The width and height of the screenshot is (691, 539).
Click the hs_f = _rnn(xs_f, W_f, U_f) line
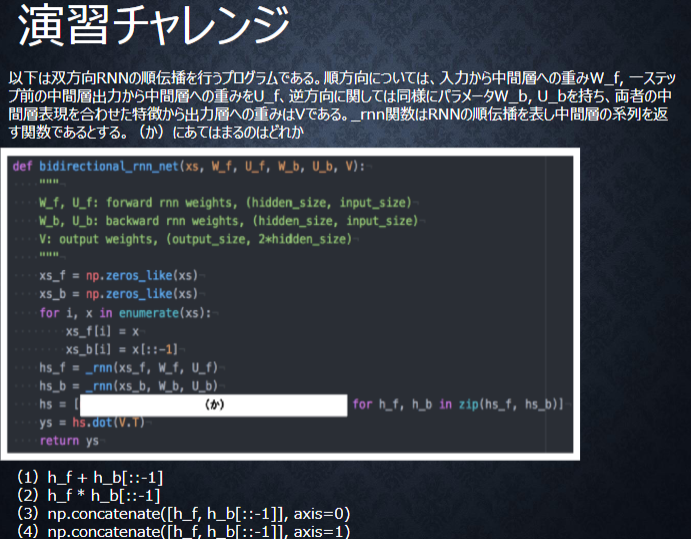(x=128, y=368)
